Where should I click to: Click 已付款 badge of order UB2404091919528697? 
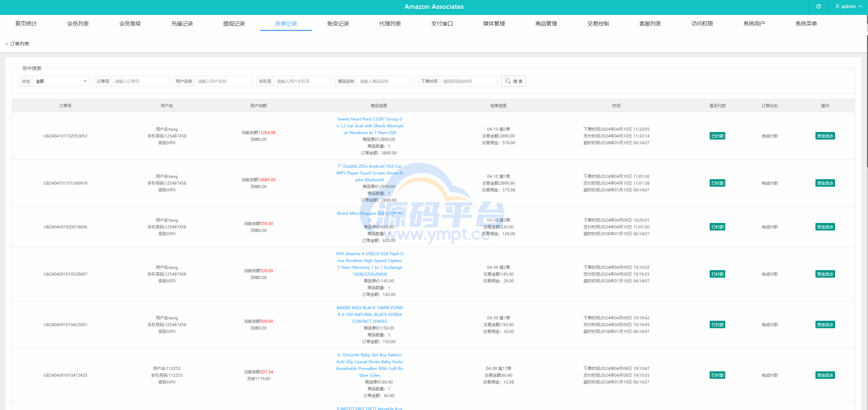(x=717, y=274)
